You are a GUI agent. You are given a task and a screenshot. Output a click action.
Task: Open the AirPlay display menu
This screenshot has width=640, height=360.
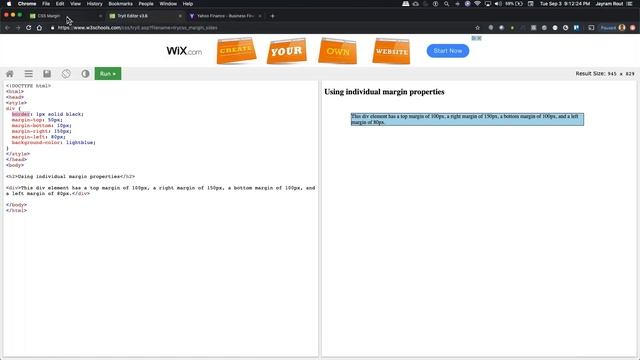point(488,4)
